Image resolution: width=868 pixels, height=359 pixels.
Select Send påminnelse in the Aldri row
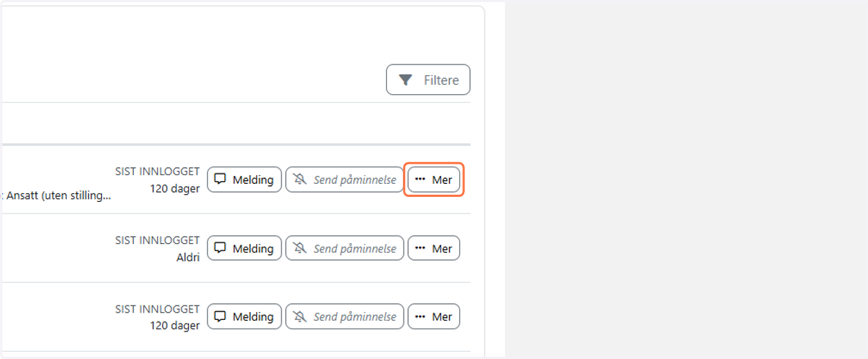point(354,248)
